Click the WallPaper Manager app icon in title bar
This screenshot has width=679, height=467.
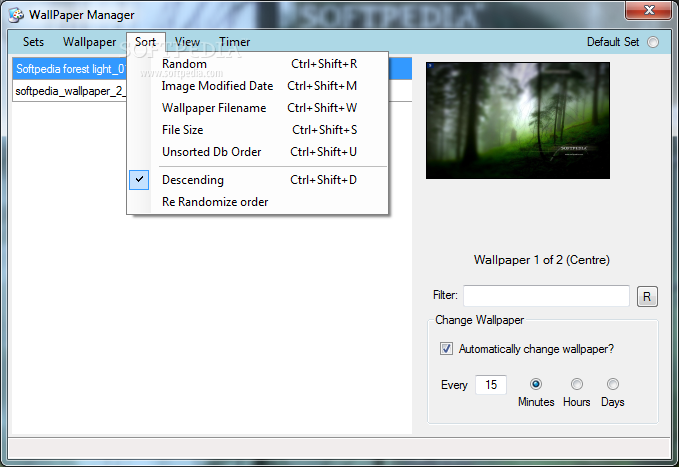16,15
